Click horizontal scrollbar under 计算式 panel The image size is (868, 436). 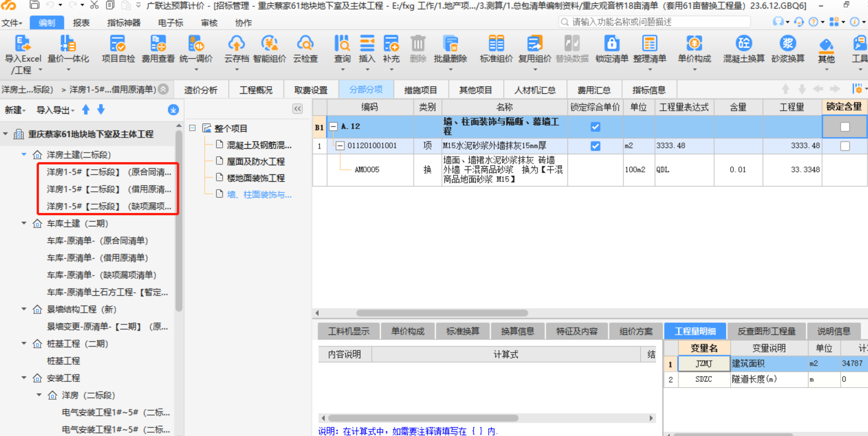(423, 418)
